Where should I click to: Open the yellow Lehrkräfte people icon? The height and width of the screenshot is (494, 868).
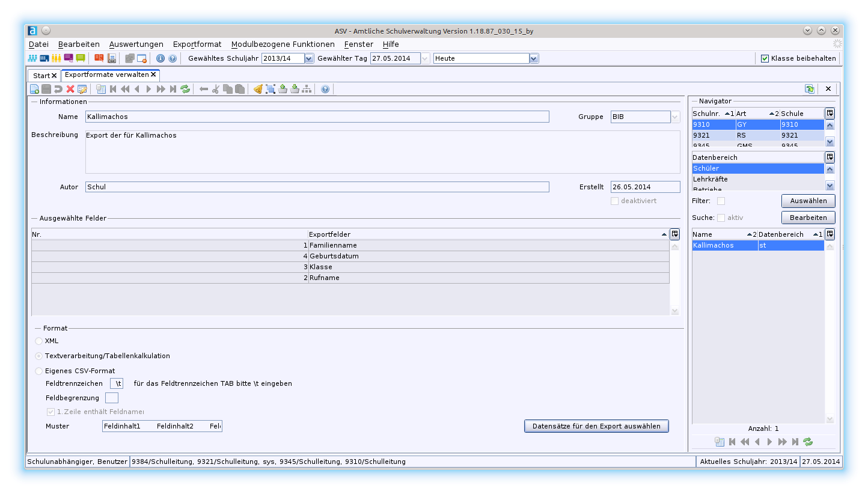point(57,58)
